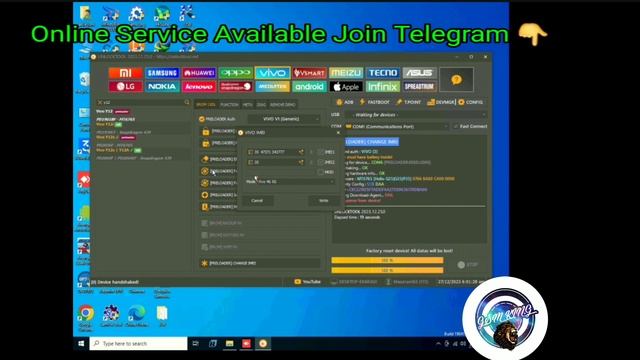Click the 'Type here to search' taskbar box
This screenshot has height=360, width=640.
tap(138, 344)
